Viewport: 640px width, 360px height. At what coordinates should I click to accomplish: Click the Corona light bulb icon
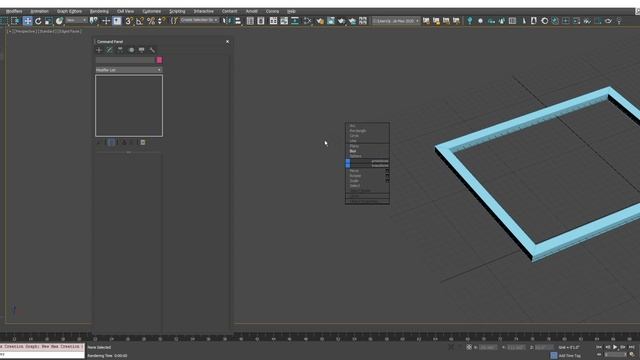(469, 21)
